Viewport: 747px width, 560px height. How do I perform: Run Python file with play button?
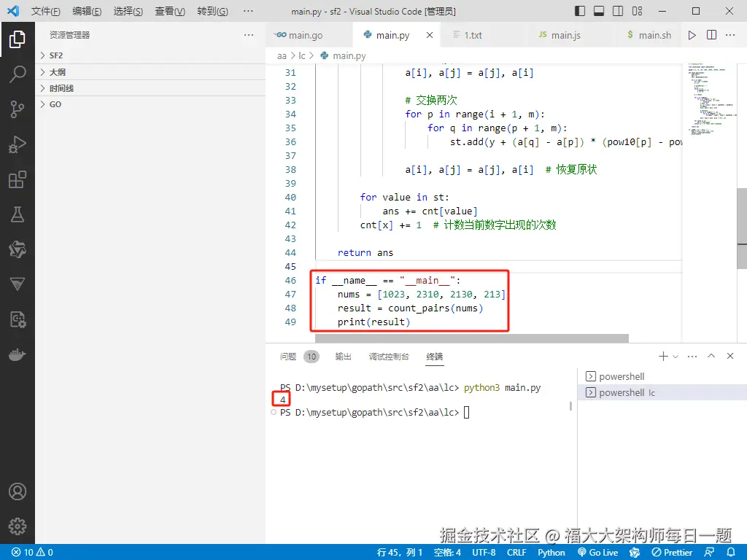pos(692,35)
